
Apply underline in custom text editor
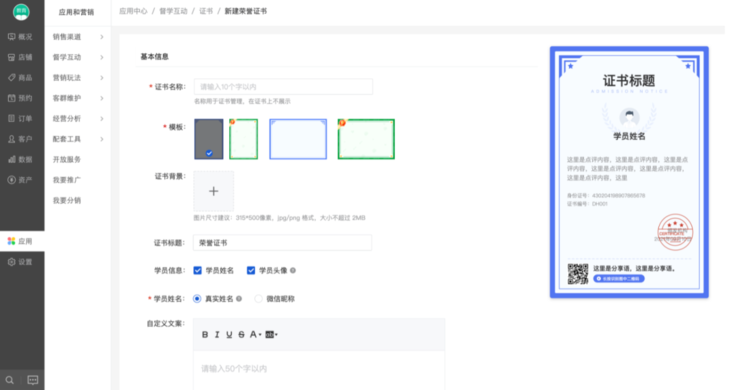(229, 335)
